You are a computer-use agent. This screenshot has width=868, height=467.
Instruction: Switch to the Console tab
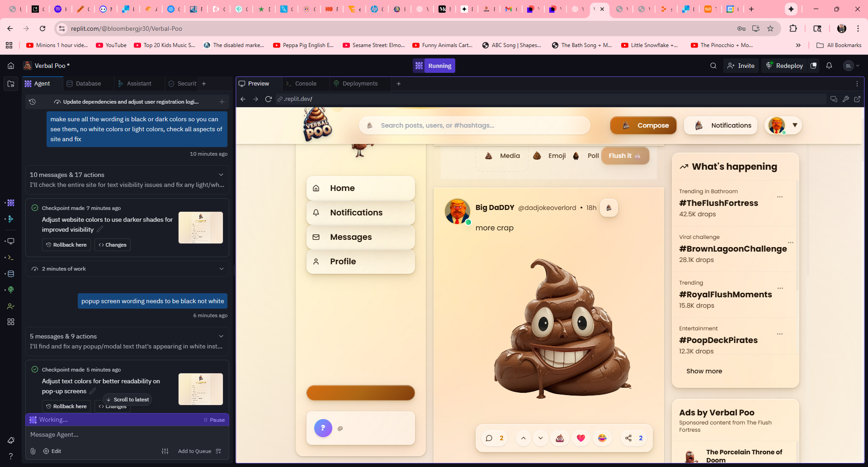305,84
